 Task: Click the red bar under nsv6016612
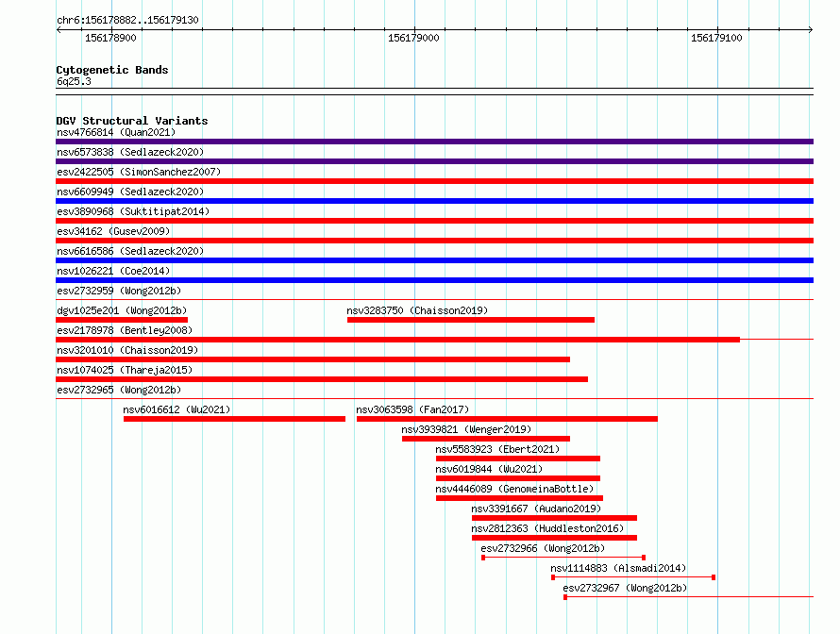(234, 419)
